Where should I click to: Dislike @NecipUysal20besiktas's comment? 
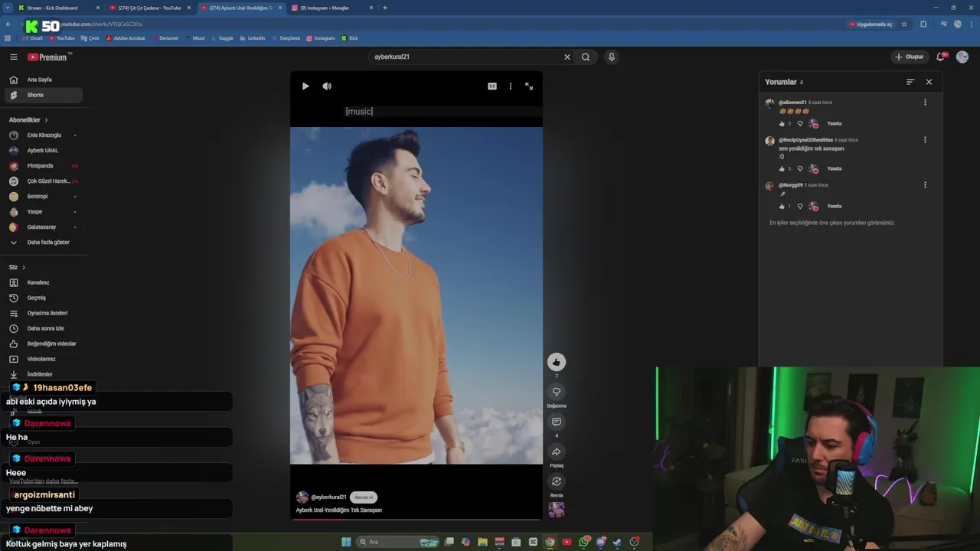pyautogui.click(x=800, y=169)
